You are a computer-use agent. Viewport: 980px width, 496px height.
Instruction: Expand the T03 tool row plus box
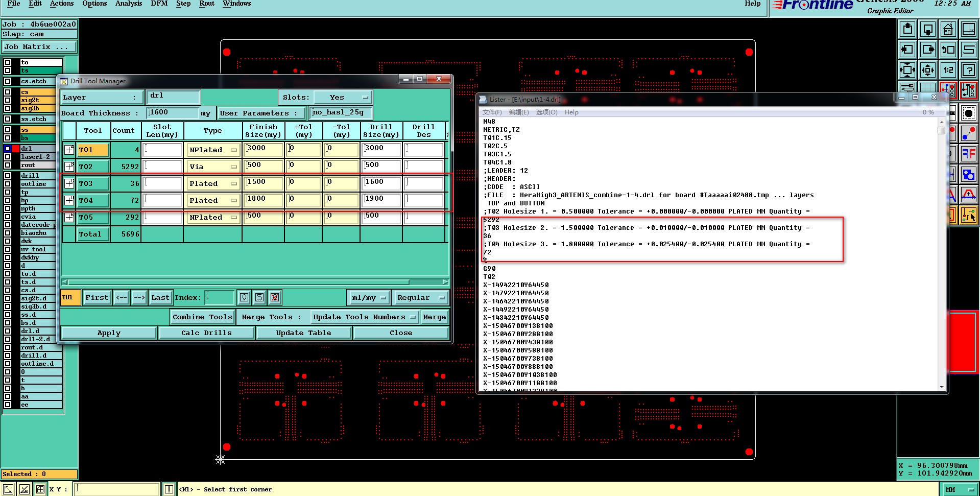click(69, 183)
